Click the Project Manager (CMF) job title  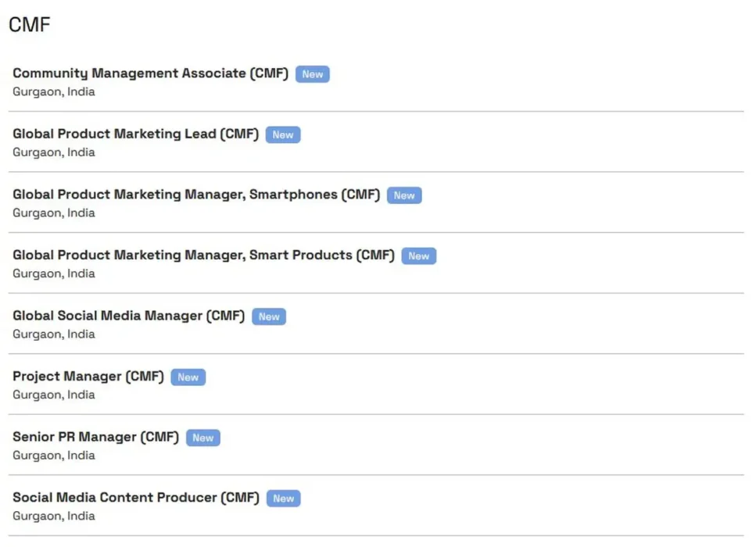pyautogui.click(x=88, y=377)
